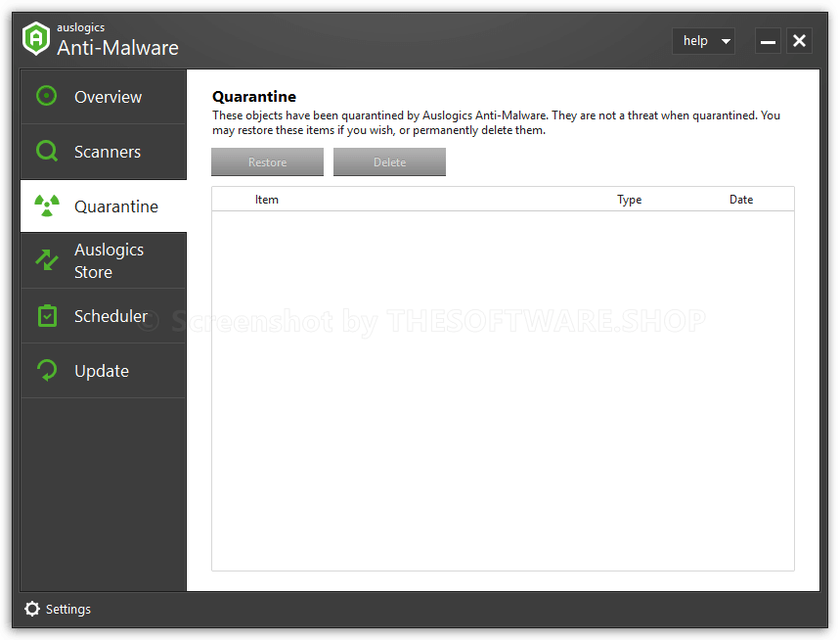Viewport: 840px width, 640px height.
Task: Click the Scheduler clipboard icon
Action: [47, 316]
